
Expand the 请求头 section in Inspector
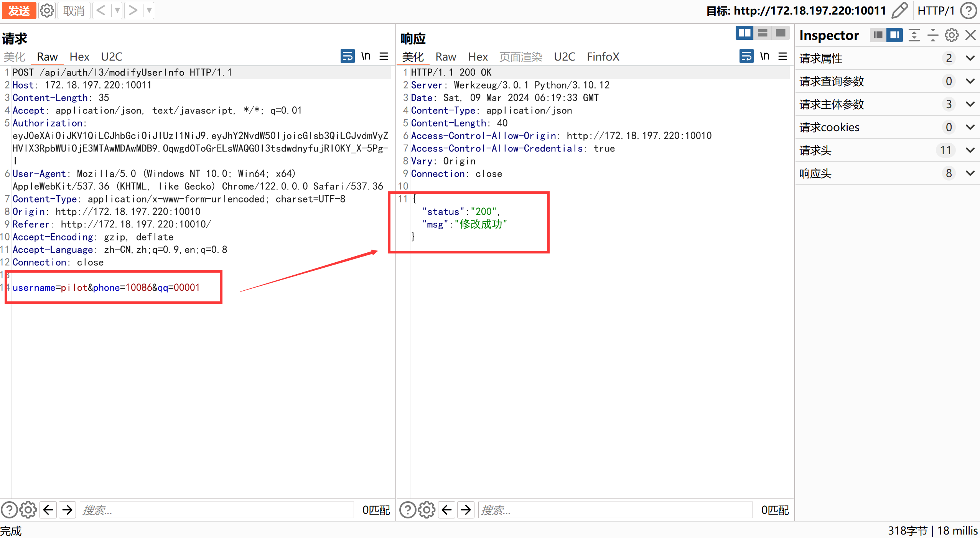(x=970, y=150)
